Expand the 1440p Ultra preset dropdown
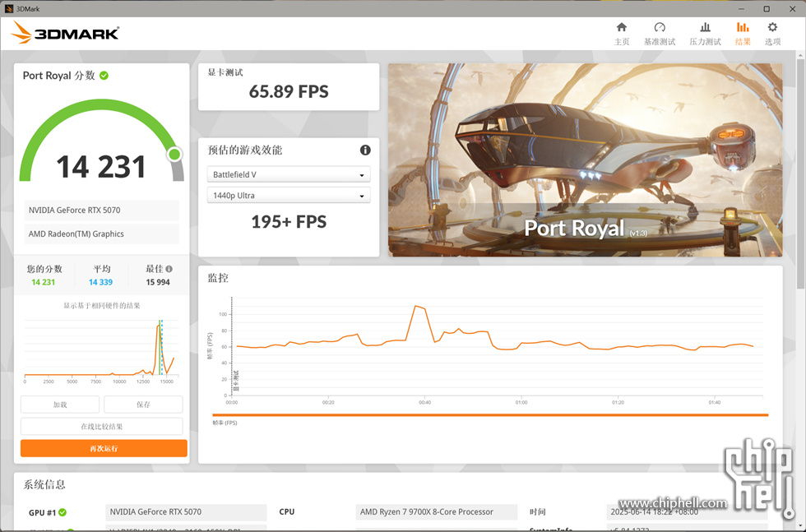This screenshot has height=532, width=806. point(289,196)
